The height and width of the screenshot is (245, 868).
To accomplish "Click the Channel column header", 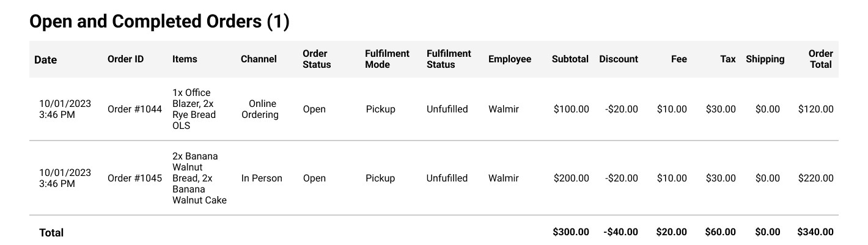I will [259, 59].
